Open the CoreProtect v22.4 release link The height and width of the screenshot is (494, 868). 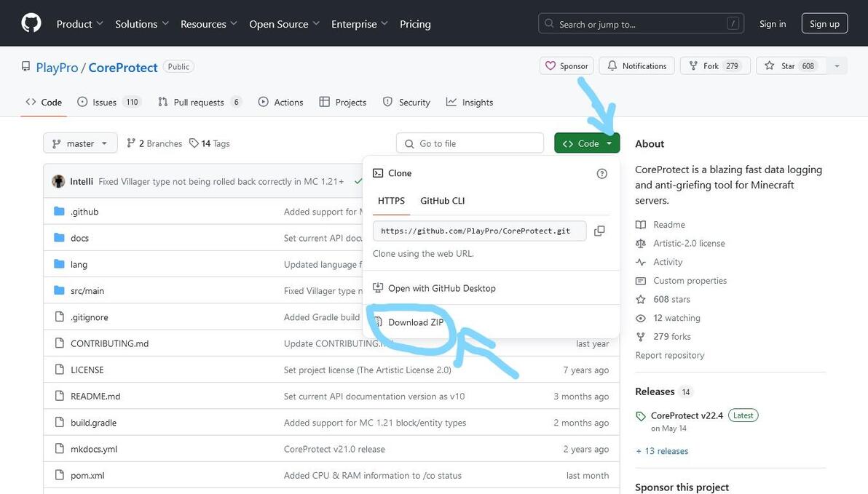[x=687, y=415]
